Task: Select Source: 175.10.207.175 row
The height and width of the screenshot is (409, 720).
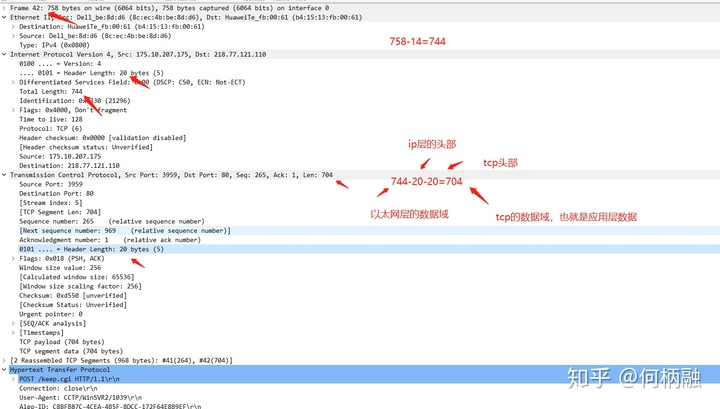Action: (60, 157)
